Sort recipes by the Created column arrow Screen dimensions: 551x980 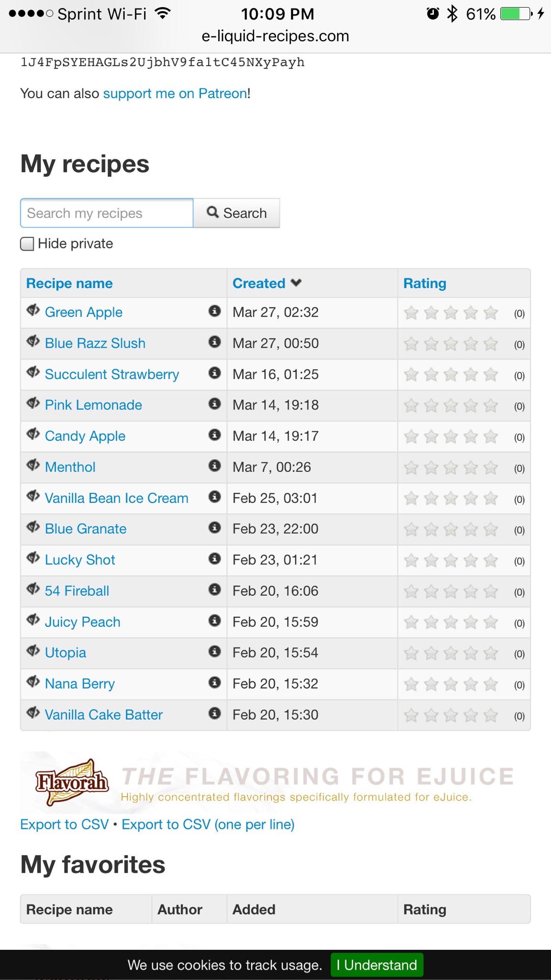(x=296, y=283)
